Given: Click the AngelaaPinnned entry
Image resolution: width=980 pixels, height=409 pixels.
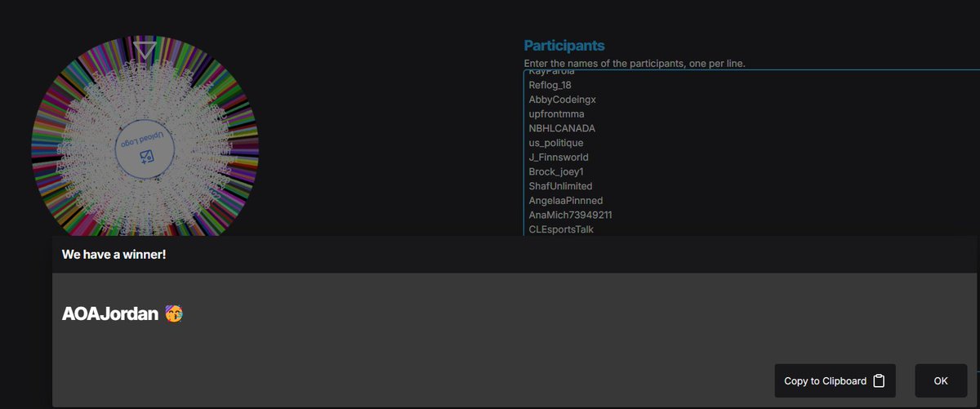Looking at the screenshot, I should [x=565, y=200].
